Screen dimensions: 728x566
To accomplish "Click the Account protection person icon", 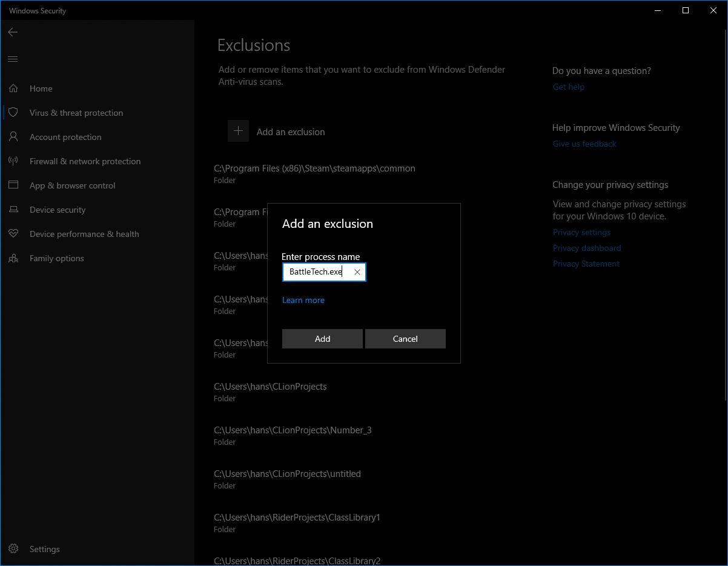I will (x=13, y=137).
